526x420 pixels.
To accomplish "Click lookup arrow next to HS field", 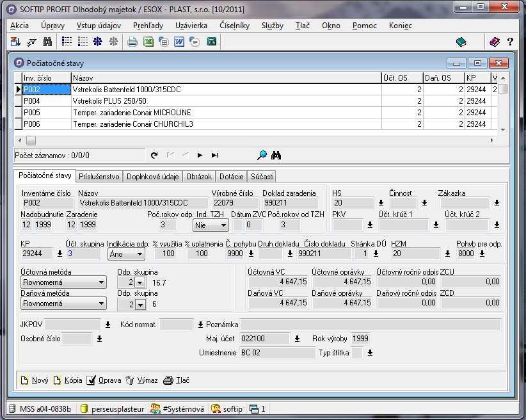I will click(381, 203).
